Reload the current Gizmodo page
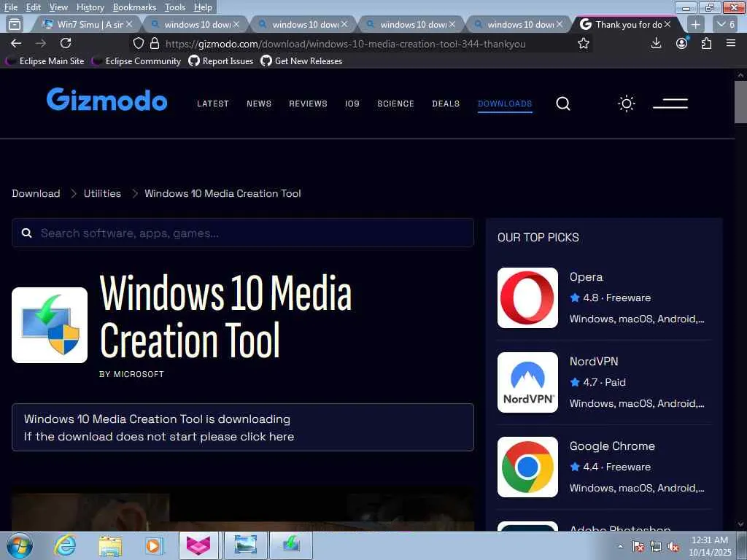Image resolution: width=747 pixels, height=560 pixels. [x=66, y=43]
